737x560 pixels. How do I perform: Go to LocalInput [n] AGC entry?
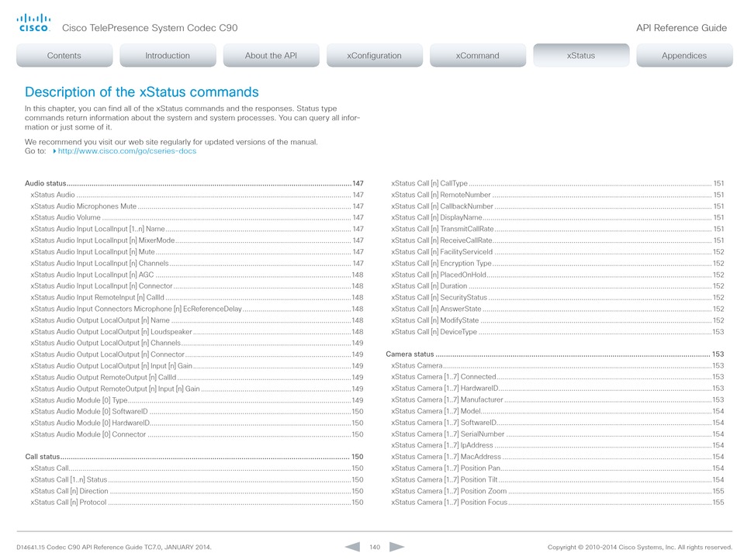tap(197, 275)
